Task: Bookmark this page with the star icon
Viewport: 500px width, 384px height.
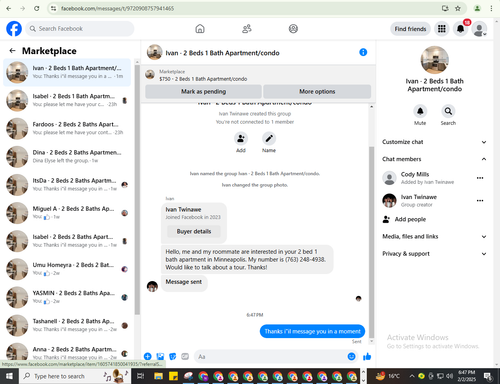Action: (x=458, y=8)
